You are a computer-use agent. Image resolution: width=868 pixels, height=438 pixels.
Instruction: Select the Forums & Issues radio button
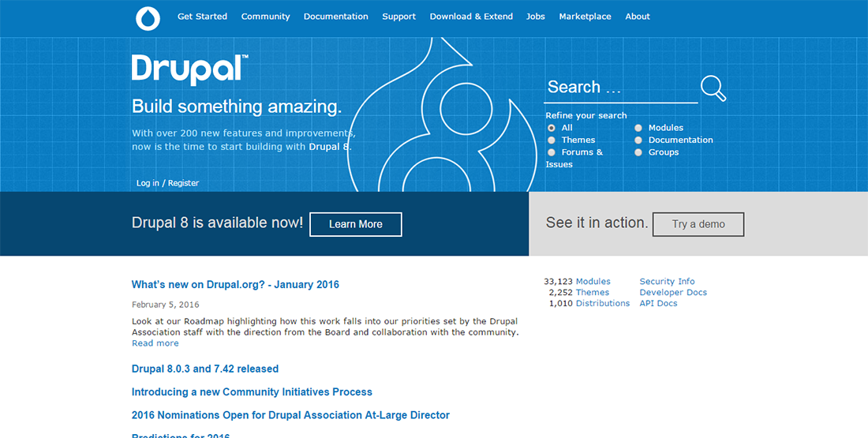pos(552,152)
